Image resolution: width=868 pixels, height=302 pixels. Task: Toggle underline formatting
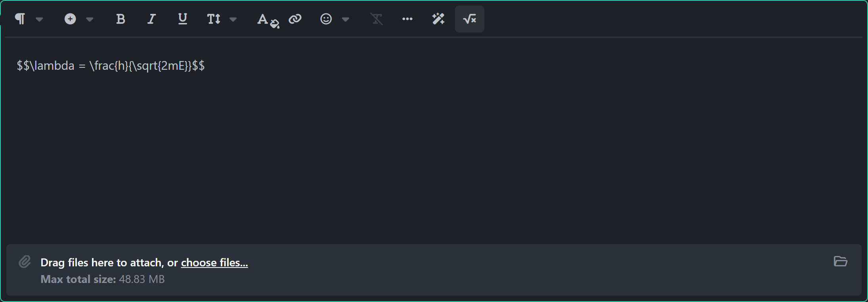[x=182, y=19]
